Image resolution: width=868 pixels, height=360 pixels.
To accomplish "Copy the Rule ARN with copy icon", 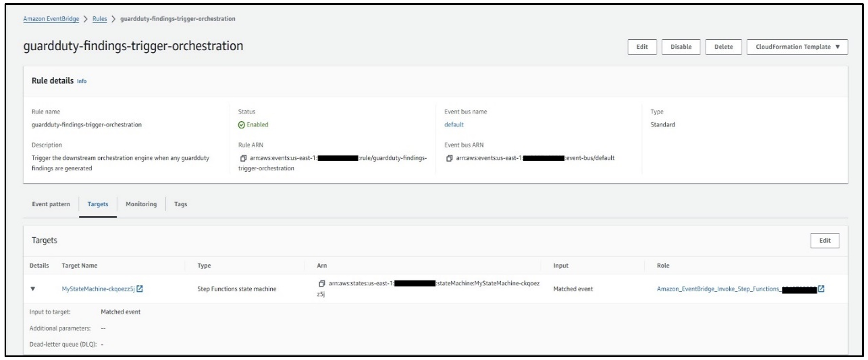I will [x=243, y=158].
